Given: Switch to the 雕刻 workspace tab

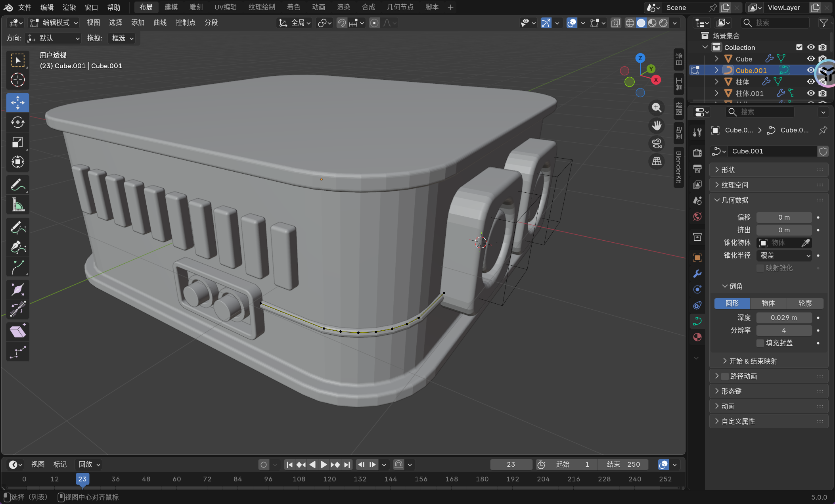Looking at the screenshot, I should pos(196,7).
